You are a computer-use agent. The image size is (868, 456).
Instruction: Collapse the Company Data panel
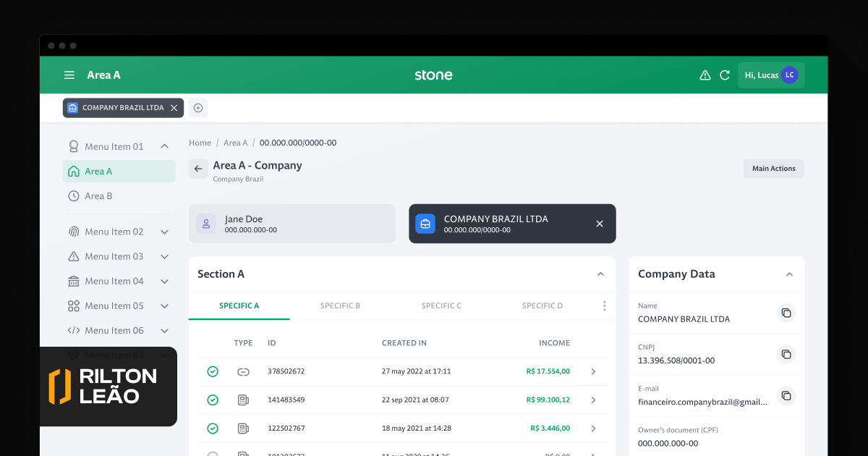[789, 274]
